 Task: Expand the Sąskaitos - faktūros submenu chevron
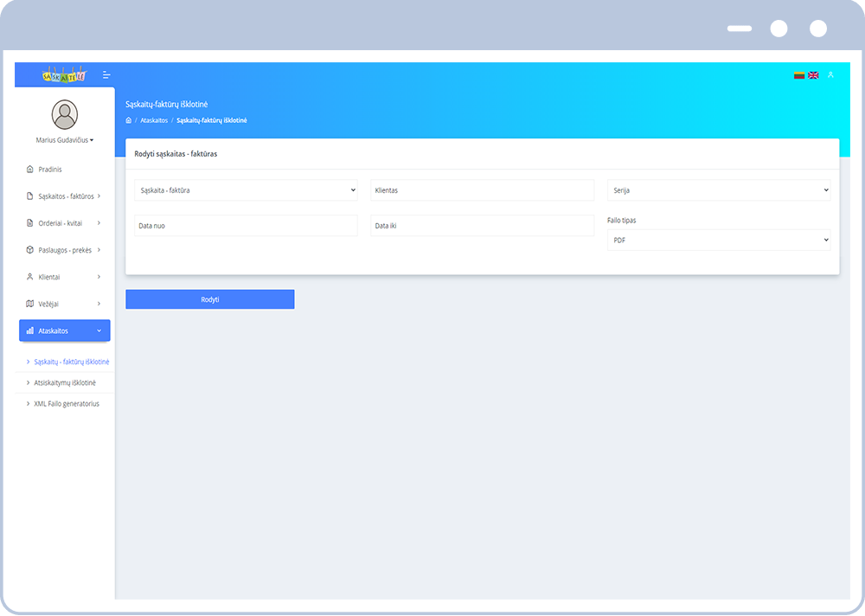point(99,196)
